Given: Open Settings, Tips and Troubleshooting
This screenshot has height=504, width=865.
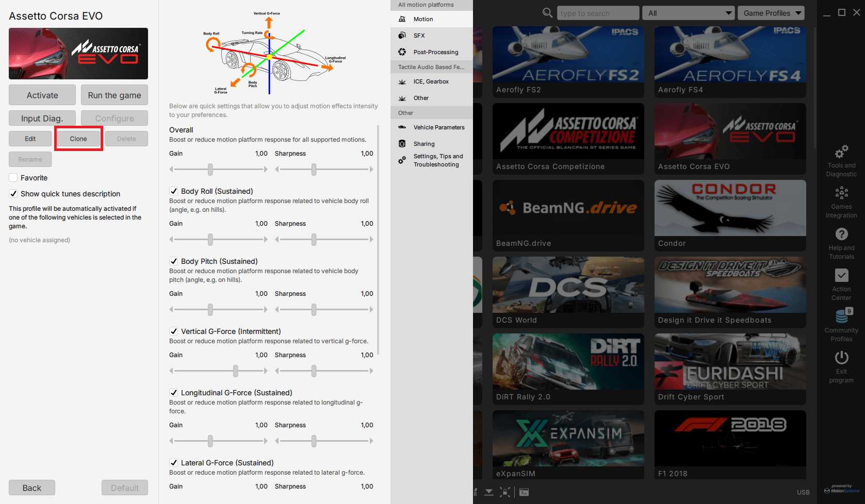Looking at the screenshot, I should click(x=432, y=160).
